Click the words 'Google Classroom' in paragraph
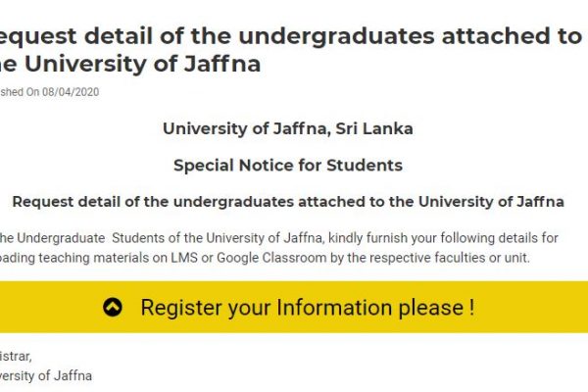The image size is (588, 392). (271, 258)
